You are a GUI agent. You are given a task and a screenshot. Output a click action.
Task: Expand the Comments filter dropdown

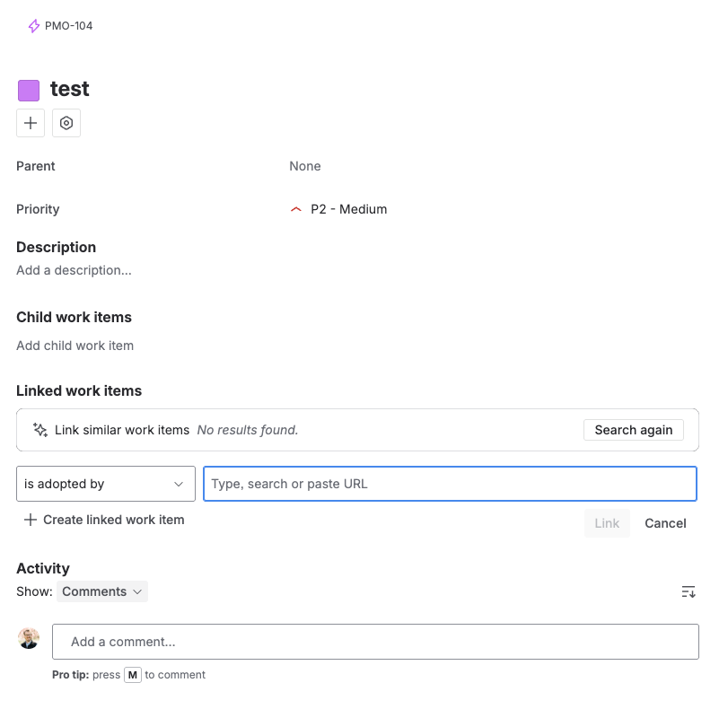(102, 591)
